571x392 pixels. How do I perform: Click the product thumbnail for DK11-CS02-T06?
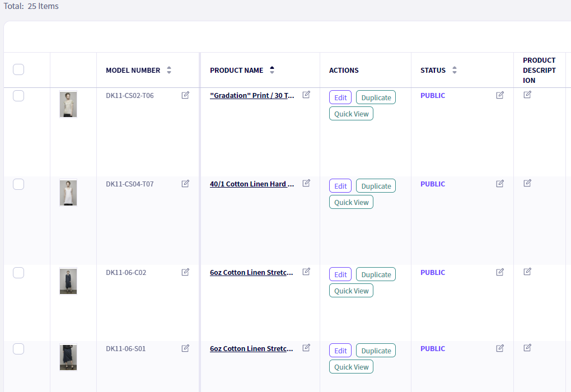(68, 104)
